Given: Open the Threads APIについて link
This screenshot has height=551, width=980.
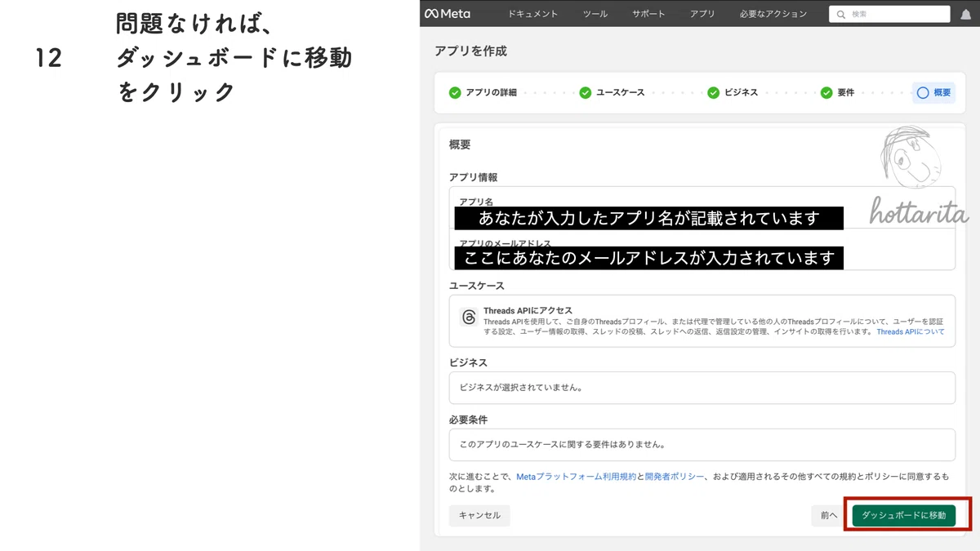Looking at the screenshot, I should [911, 332].
